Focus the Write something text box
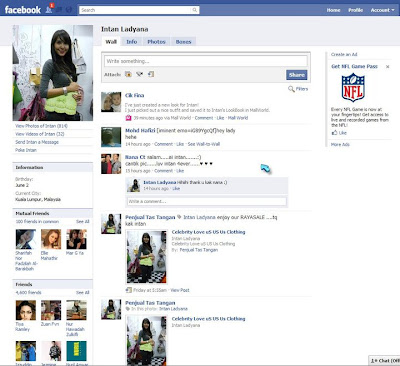 click(206, 61)
